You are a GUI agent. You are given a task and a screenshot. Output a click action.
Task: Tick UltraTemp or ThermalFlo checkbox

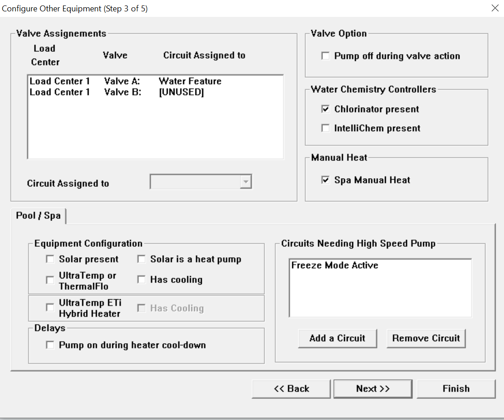click(50, 280)
